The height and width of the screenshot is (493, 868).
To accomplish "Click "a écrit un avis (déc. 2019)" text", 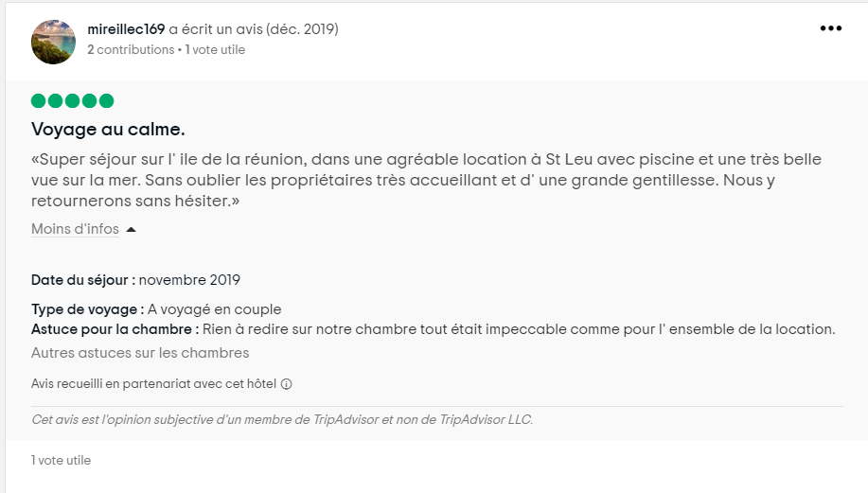I will (x=254, y=29).
